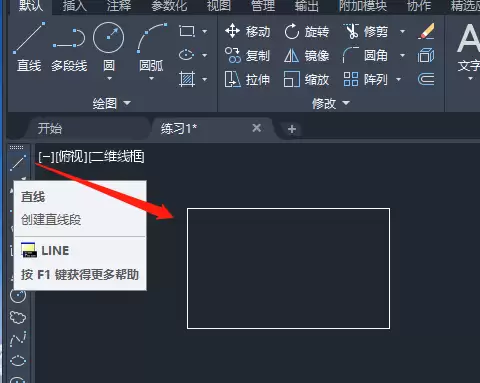Screen dimensions: 480x383
Task: Click the [俯视] view control
Action: coord(71,157)
